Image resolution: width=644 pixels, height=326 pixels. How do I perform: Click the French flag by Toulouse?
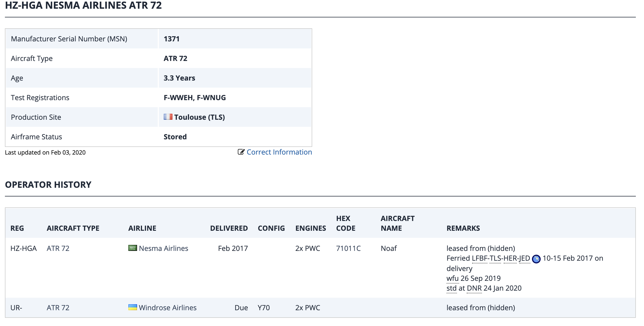point(168,117)
